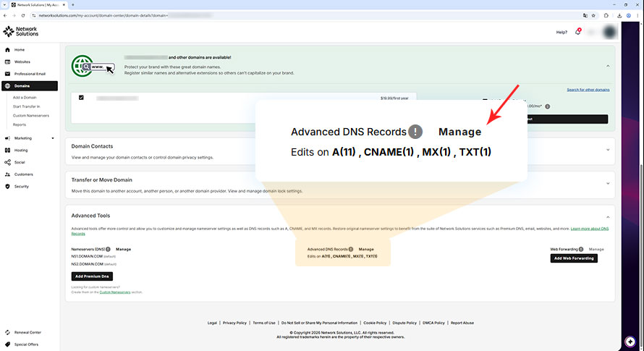Image resolution: width=644 pixels, height=351 pixels.
Task: Click the Add Web Forwarding button
Action: click(x=574, y=258)
